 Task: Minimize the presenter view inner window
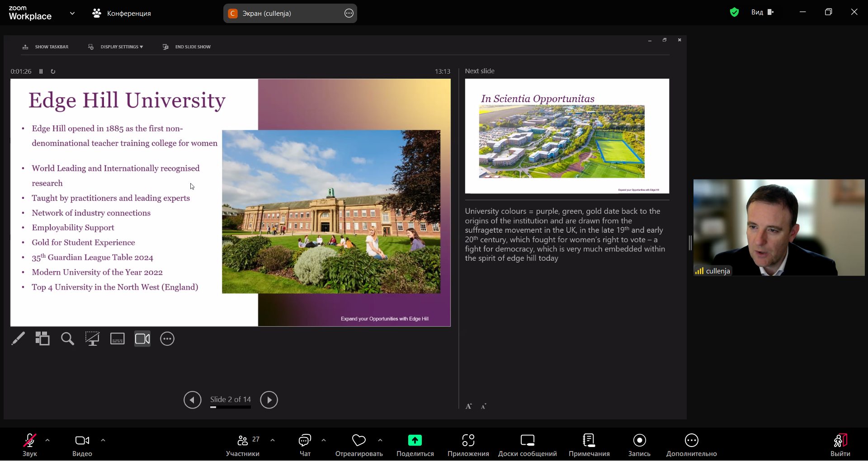650,40
